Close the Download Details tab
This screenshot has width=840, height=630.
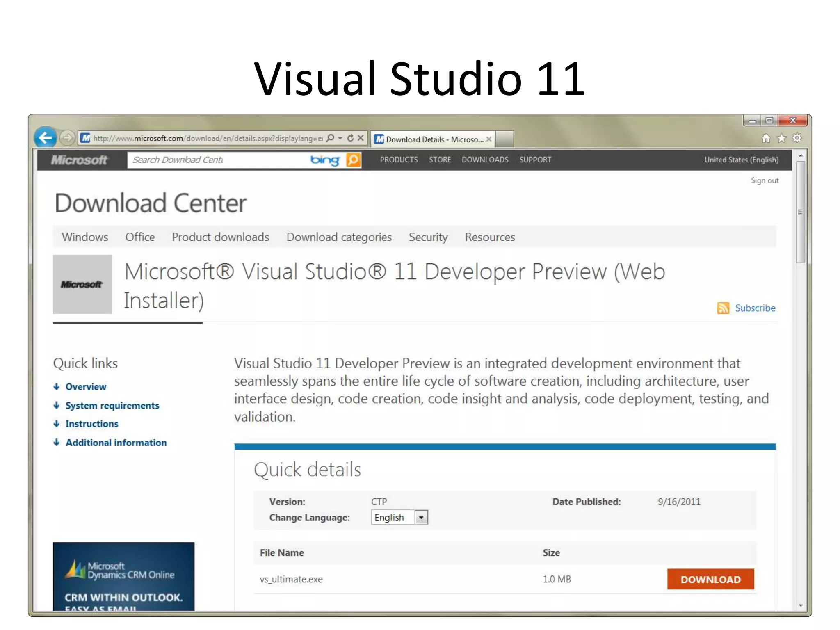point(489,139)
